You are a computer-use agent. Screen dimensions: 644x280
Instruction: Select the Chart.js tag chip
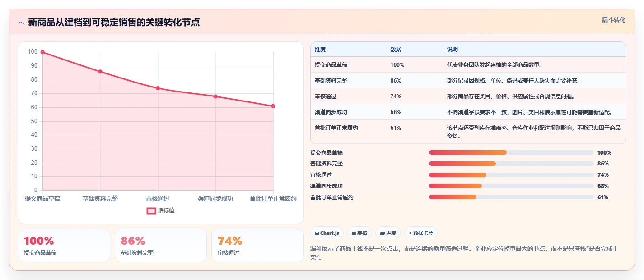point(327,233)
